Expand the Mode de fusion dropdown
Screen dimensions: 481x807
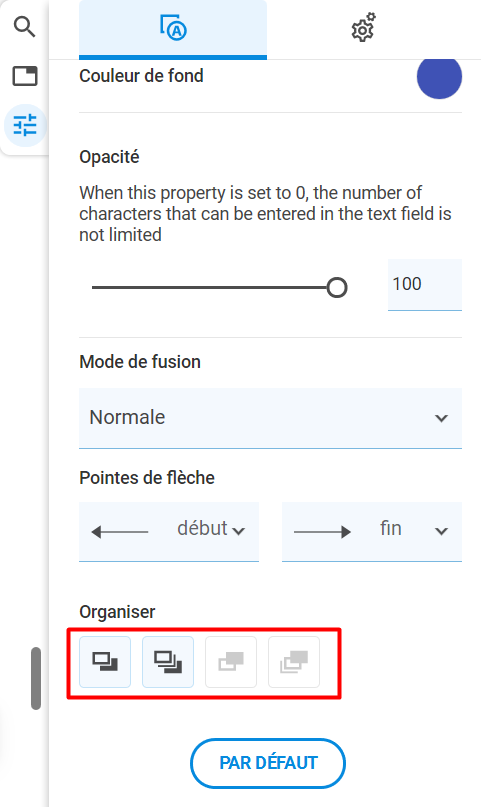270,418
